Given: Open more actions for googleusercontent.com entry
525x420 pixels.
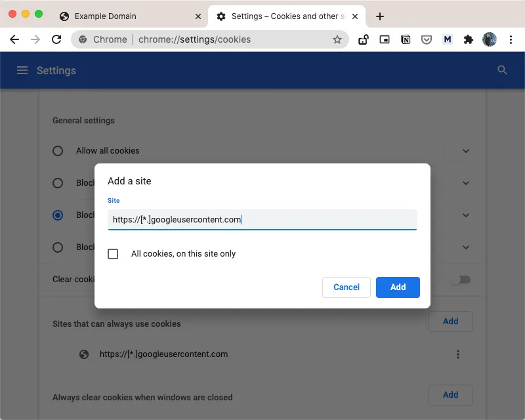Looking at the screenshot, I should [x=458, y=354].
